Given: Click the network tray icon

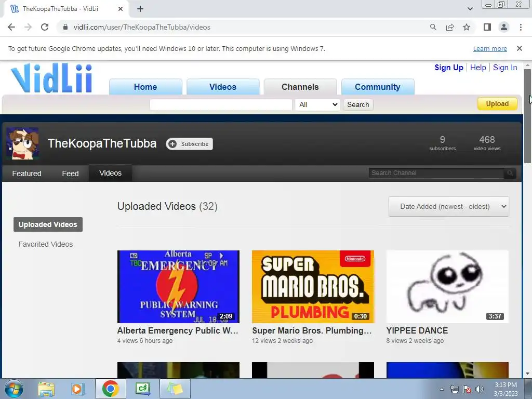Looking at the screenshot, I should (x=454, y=389).
